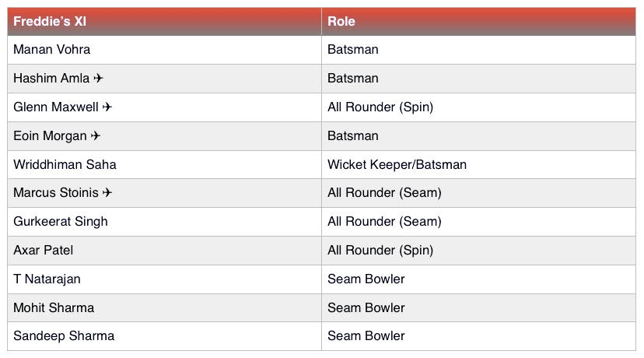Click the airplane icon beside Eoin Morgan
The width and height of the screenshot is (644, 358).
[96, 135]
